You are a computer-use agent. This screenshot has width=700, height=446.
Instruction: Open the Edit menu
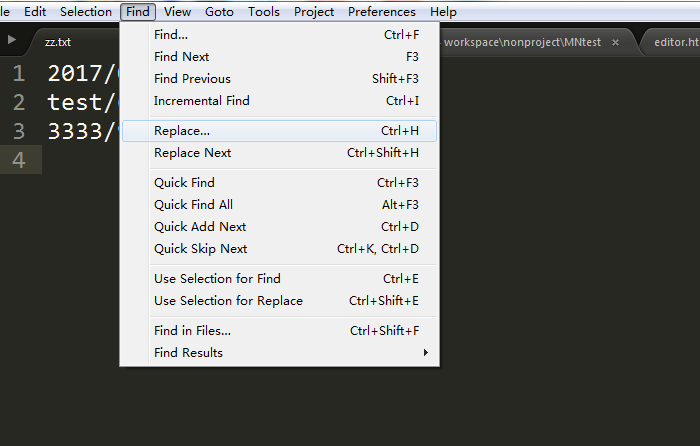click(x=35, y=12)
